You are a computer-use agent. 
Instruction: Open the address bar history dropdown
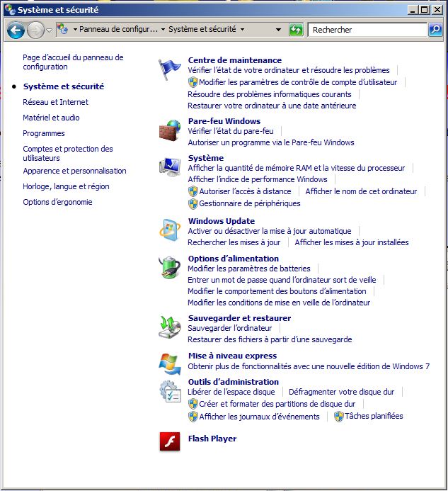[x=278, y=30]
